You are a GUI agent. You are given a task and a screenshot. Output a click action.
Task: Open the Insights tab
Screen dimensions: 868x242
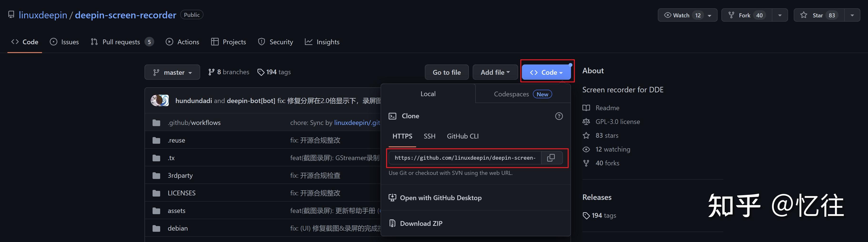tap(322, 42)
